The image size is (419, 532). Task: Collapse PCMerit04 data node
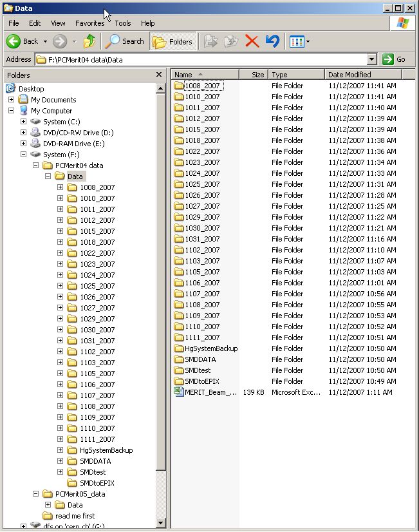[x=35, y=166]
